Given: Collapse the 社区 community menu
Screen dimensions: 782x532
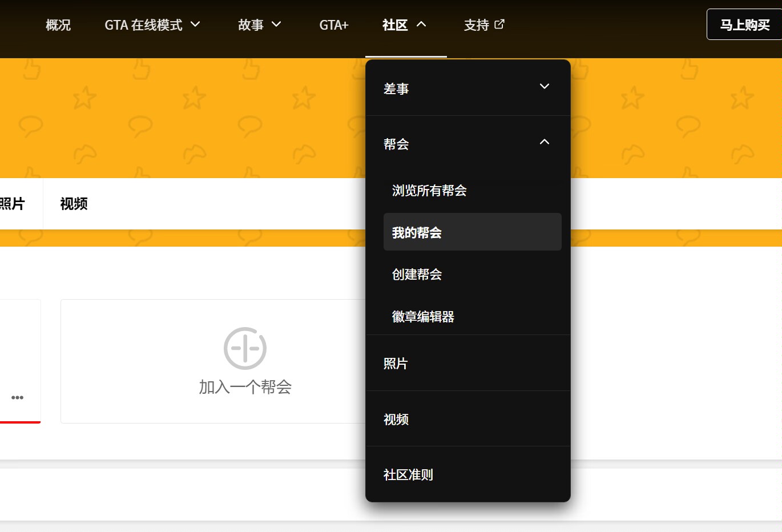Looking at the screenshot, I should pos(405,25).
